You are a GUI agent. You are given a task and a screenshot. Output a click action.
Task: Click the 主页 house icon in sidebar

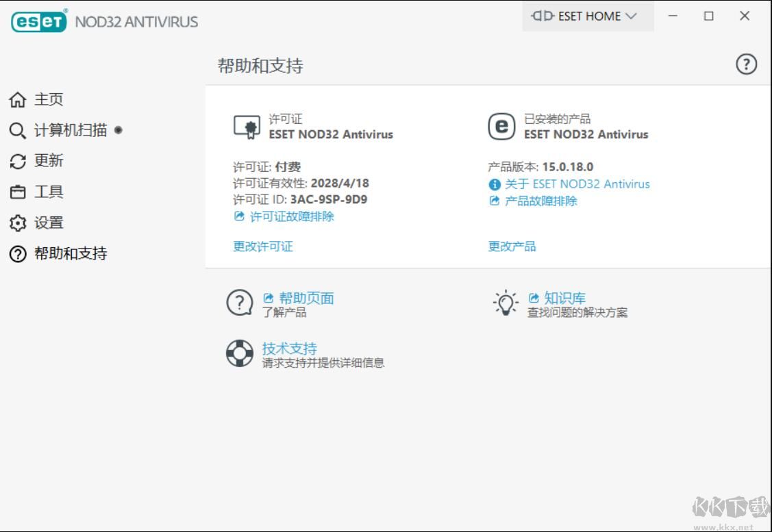(17, 99)
